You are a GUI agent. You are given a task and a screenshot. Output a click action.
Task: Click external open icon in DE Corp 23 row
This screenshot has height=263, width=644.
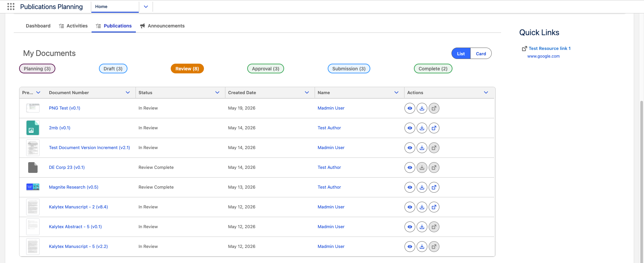[x=434, y=168]
